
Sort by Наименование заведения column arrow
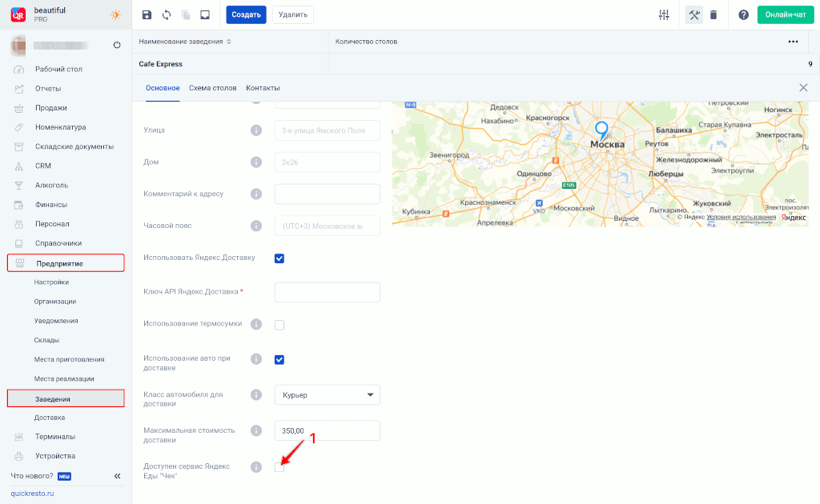point(229,42)
